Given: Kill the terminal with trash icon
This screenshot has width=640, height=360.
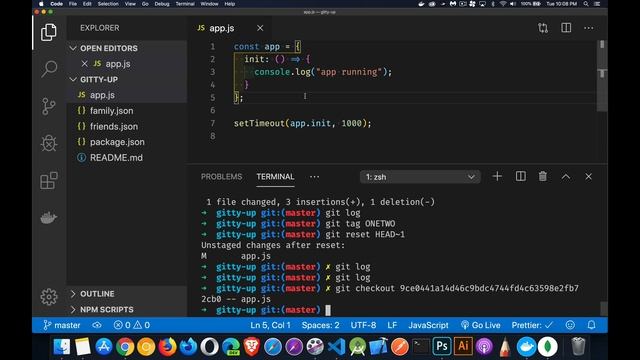Looking at the screenshot, I should point(542,176).
